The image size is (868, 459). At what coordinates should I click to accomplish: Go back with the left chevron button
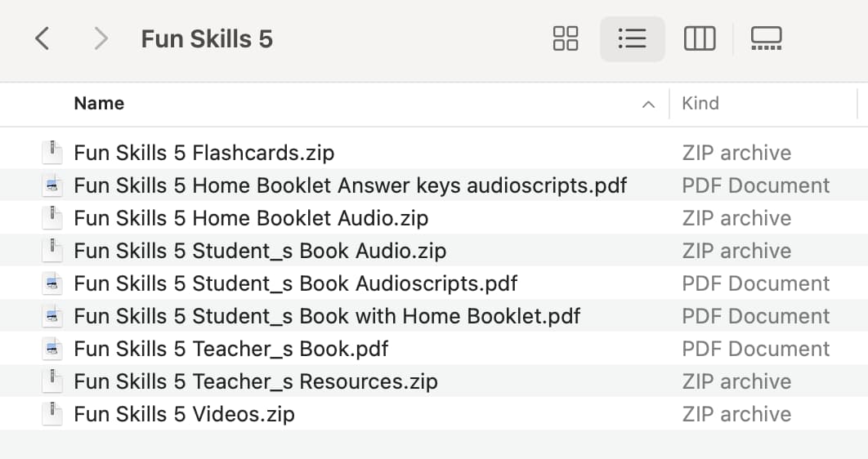[x=42, y=38]
